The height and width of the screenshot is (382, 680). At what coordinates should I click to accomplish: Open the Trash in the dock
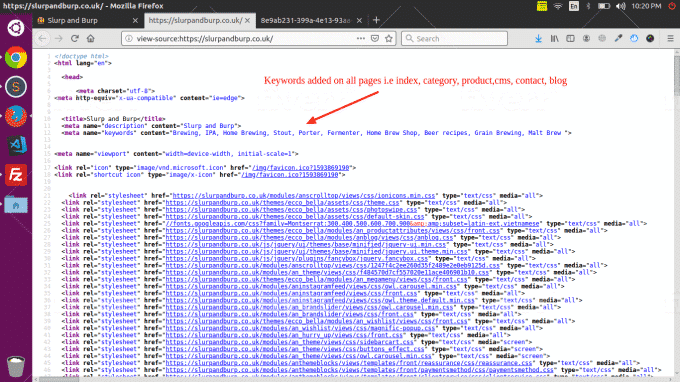[16, 366]
